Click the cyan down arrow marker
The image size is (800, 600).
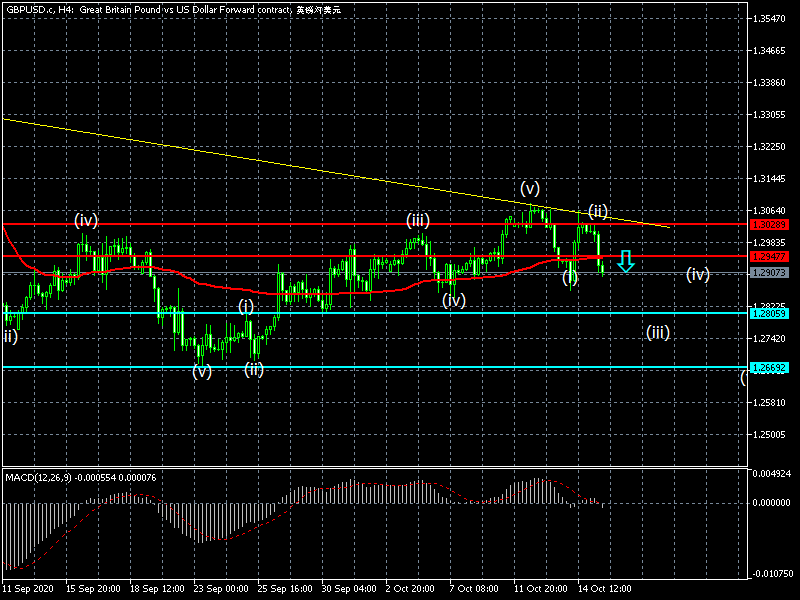pyautogui.click(x=625, y=261)
